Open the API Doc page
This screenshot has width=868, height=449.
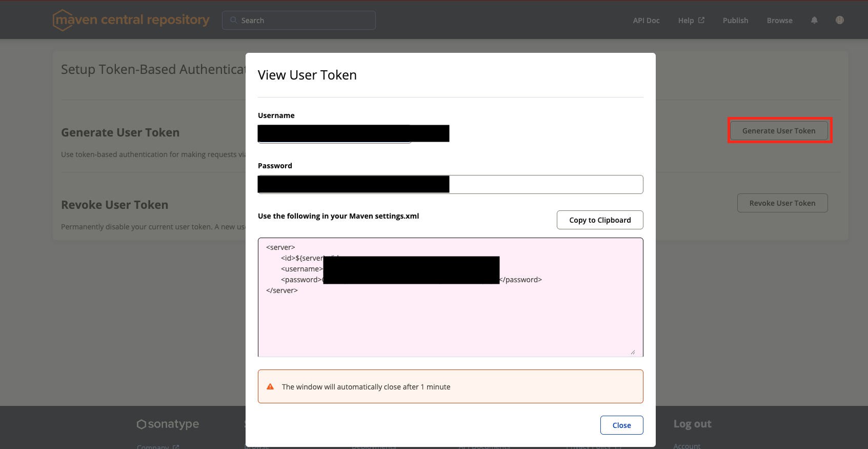click(646, 21)
